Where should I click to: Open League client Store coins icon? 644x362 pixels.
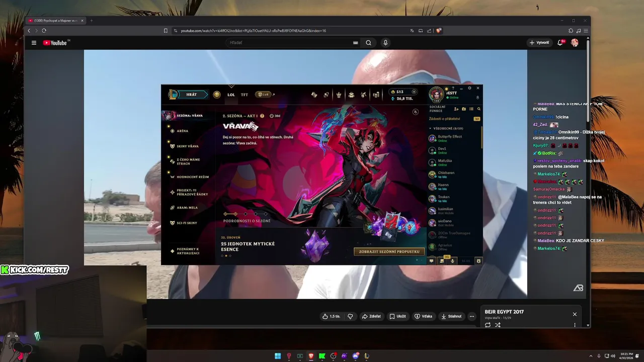376,95
